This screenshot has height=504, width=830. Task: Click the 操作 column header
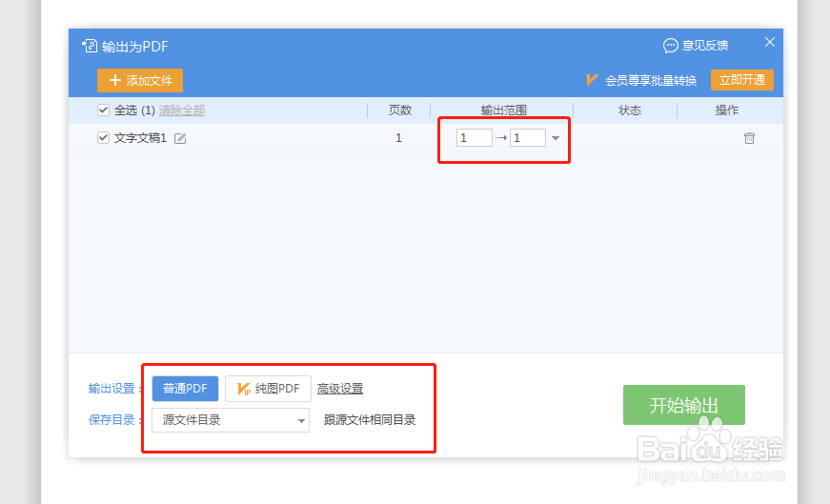(x=726, y=111)
